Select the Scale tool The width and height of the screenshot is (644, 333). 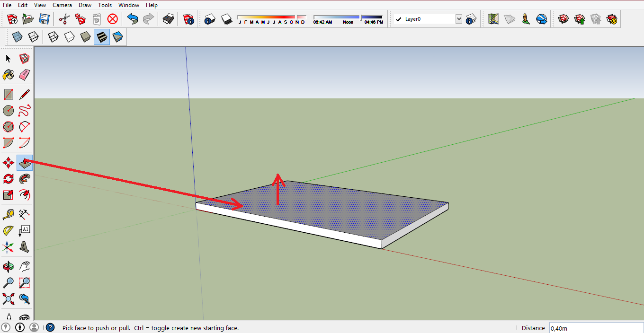(x=8, y=195)
